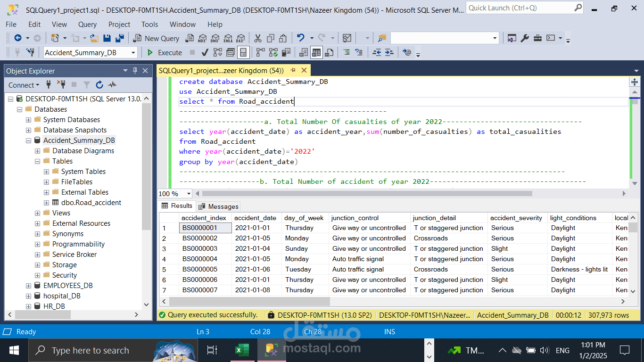Open Activity Monitor pulse icon in Object Explorer

112,85
